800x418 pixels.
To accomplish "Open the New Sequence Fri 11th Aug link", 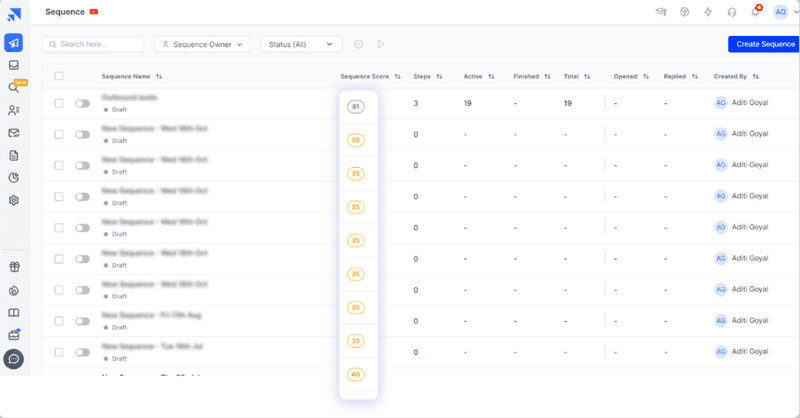I will [152, 315].
